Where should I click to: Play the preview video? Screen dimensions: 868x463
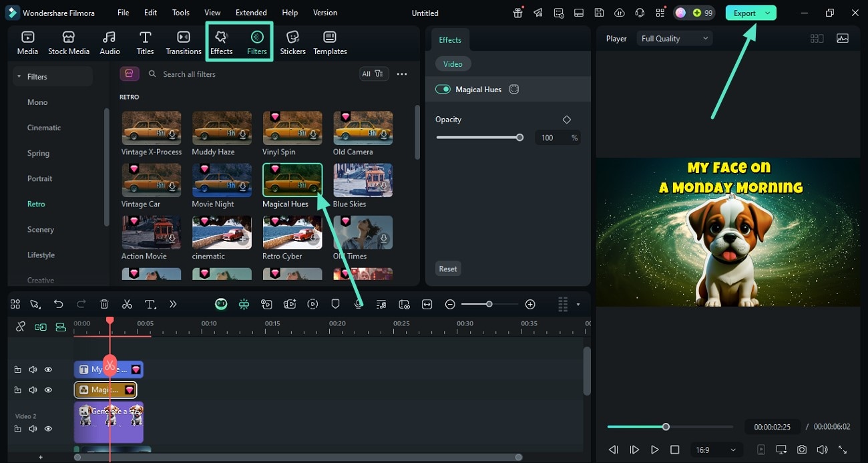[655, 450]
